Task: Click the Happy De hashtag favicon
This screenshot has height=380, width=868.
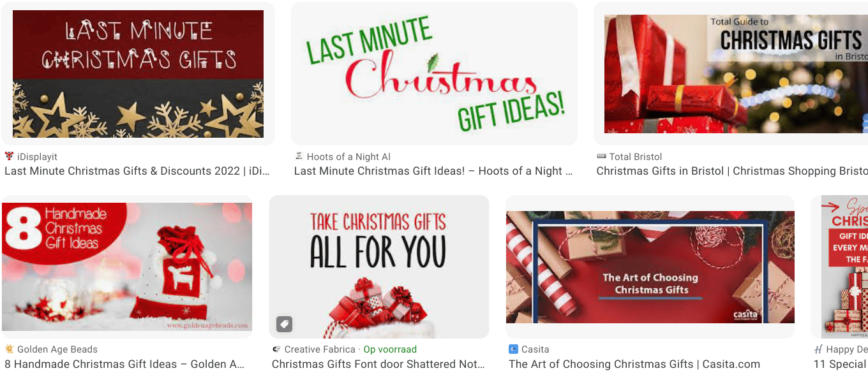Action: pos(818,349)
